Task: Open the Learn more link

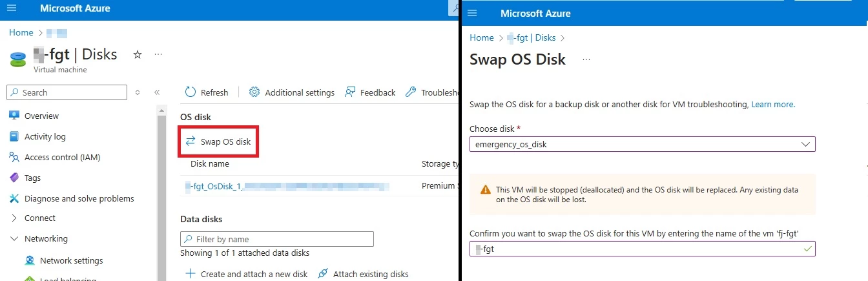Action: (772, 104)
